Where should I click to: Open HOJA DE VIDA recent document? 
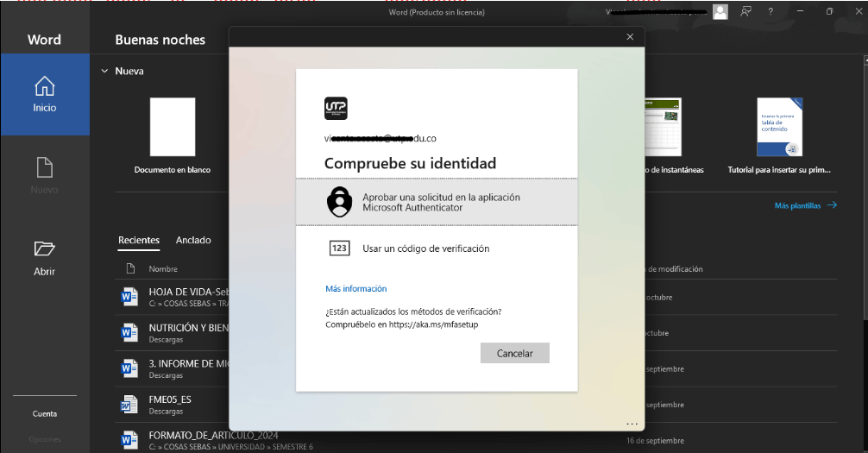188,297
